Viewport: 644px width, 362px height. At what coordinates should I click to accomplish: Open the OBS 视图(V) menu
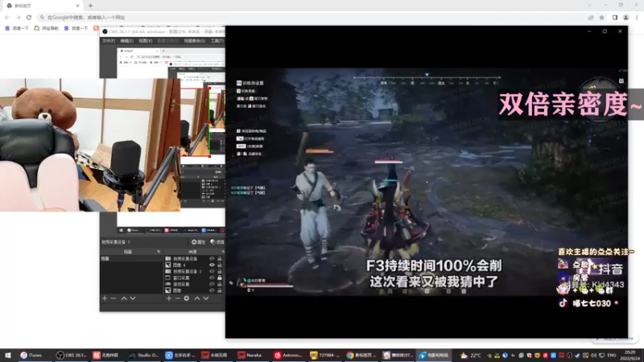(x=146, y=41)
